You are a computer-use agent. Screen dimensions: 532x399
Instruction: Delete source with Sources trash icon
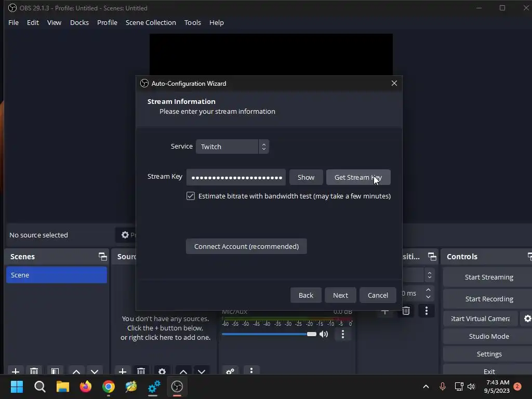point(141,371)
